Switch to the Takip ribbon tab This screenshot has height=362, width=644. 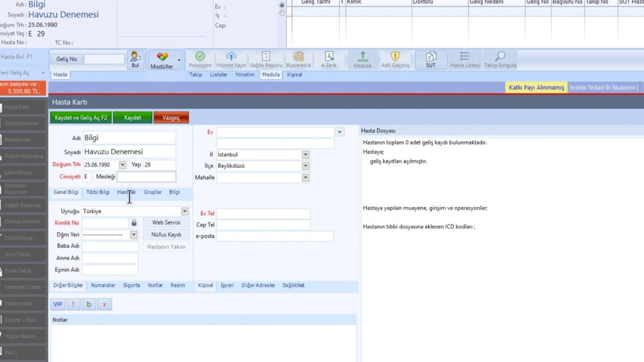coord(196,75)
